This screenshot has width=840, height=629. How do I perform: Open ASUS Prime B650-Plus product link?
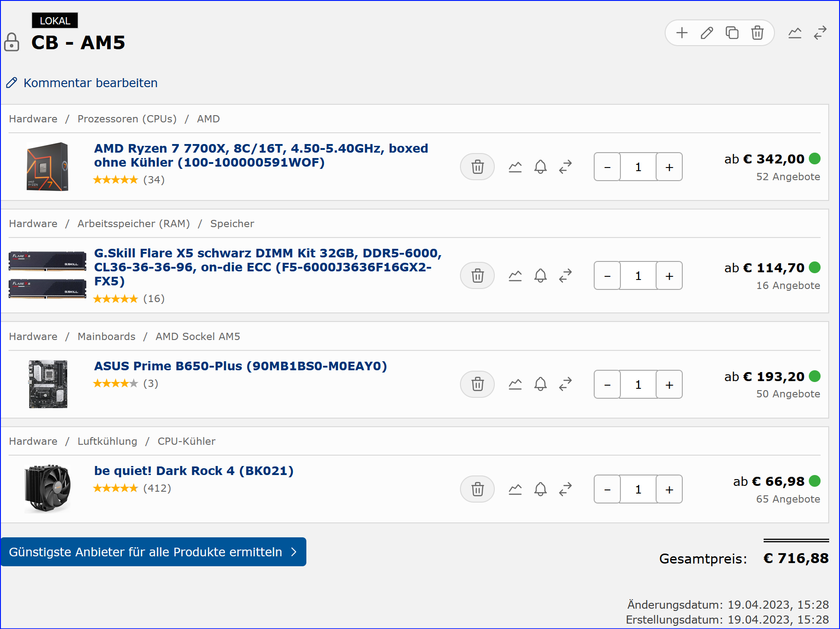coord(240,366)
